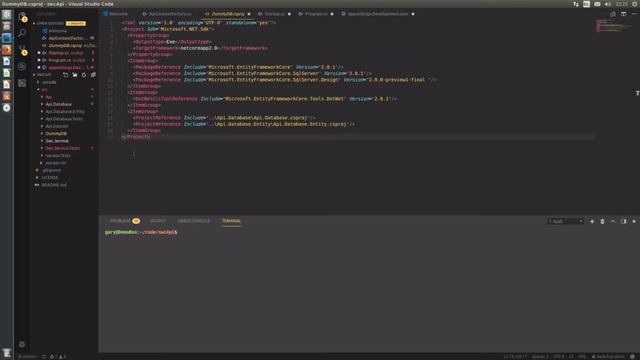Open the Output panel tab

(x=158, y=221)
